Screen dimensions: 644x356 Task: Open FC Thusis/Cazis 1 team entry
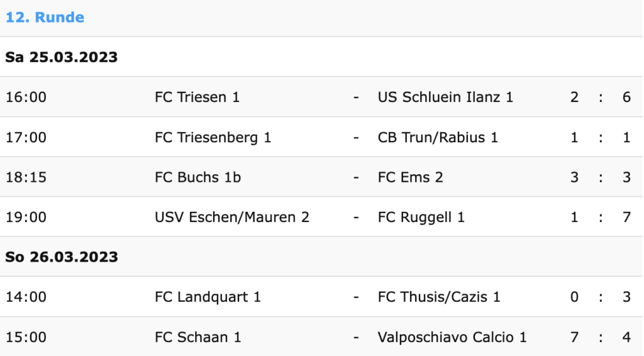(x=438, y=297)
